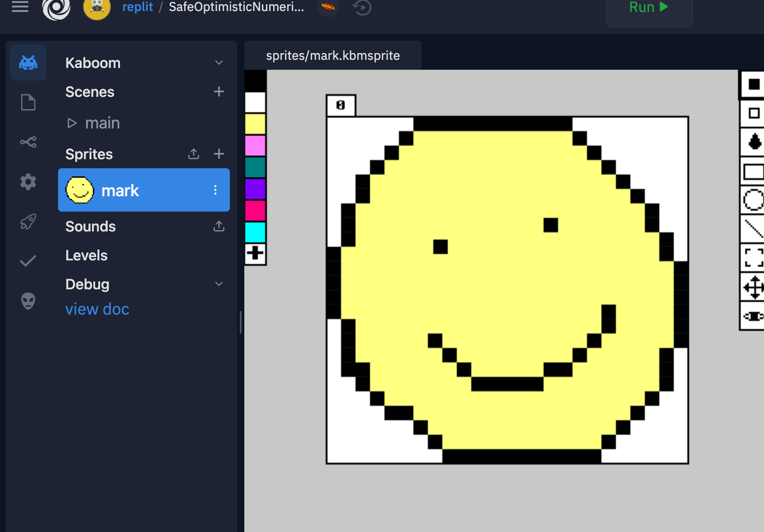Viewport: 764px width, 532px height.
Task: Open the Files panel icon
Action: pos(28,103)
